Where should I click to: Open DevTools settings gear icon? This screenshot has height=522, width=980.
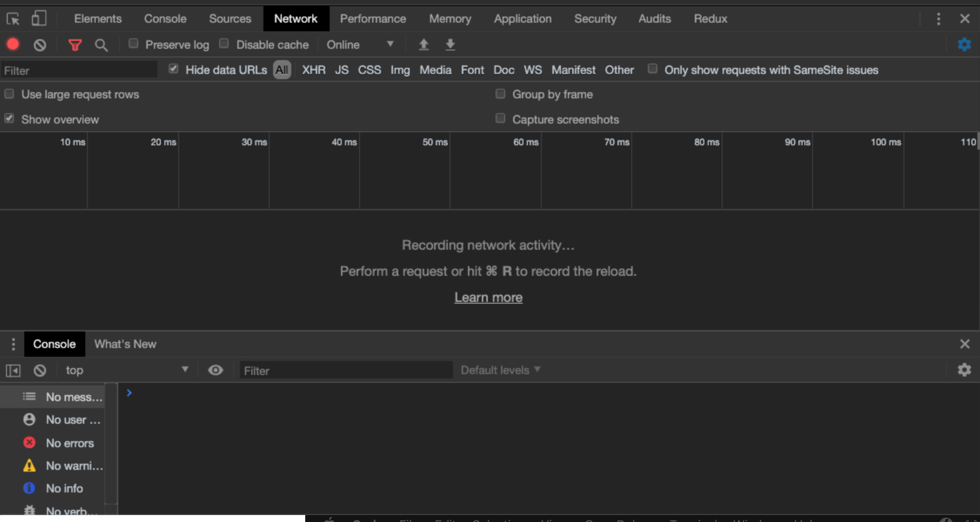964,44
